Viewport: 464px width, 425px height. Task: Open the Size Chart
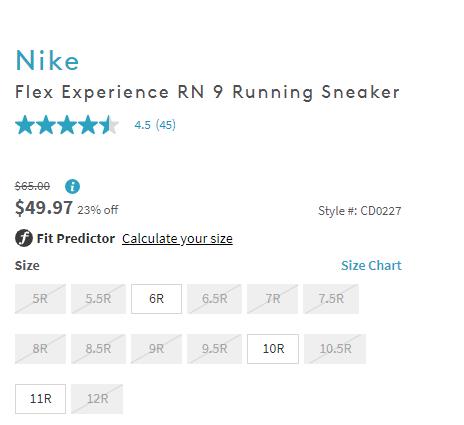point(371,265)
